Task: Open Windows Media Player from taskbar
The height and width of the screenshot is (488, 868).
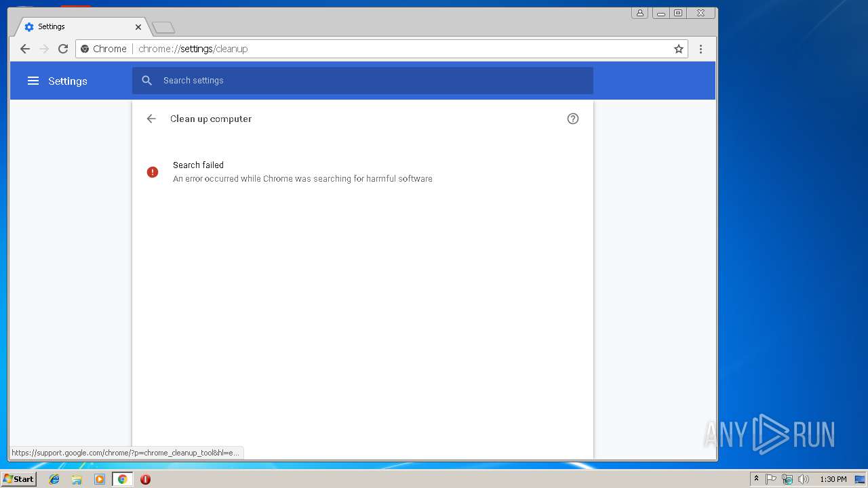Action: click(100, 479)
